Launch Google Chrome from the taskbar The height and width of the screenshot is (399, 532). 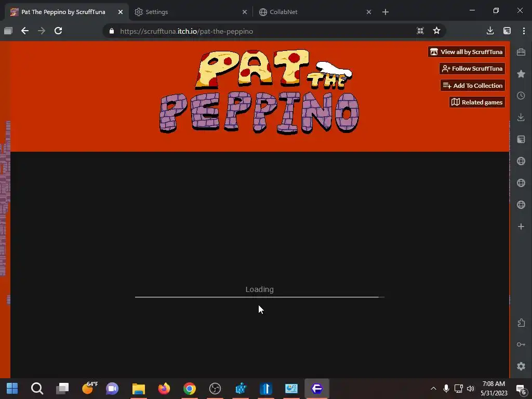[x=190, y=389]
